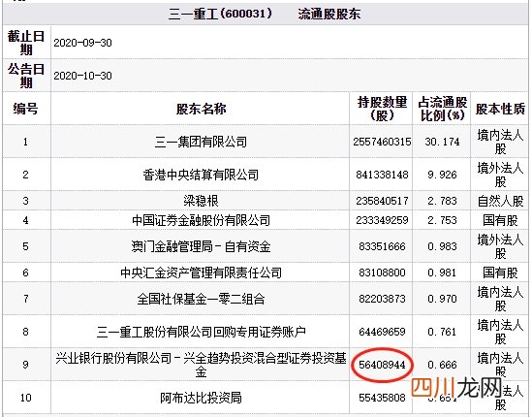The image size is (532, 417).
Task: Click the 持股数量(股) column header
Action: coord(382,109)
